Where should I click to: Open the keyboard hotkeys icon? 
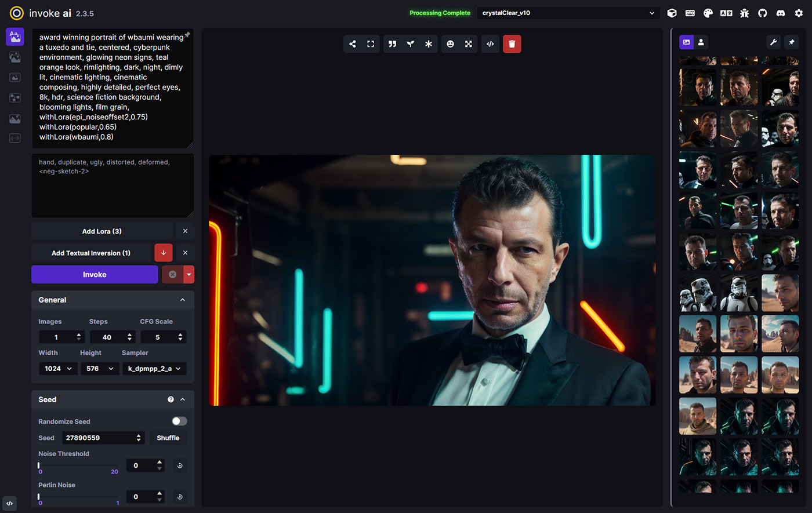[690, 13]
